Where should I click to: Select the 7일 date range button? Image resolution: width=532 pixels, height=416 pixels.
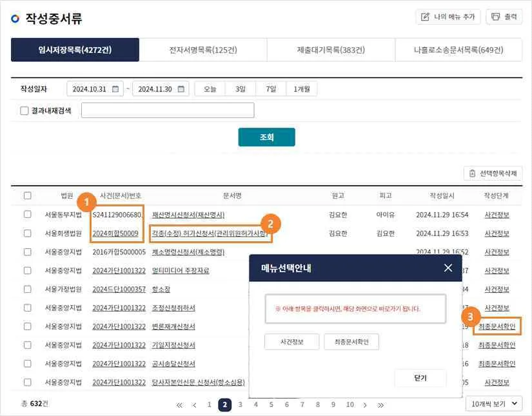point(271,89)
